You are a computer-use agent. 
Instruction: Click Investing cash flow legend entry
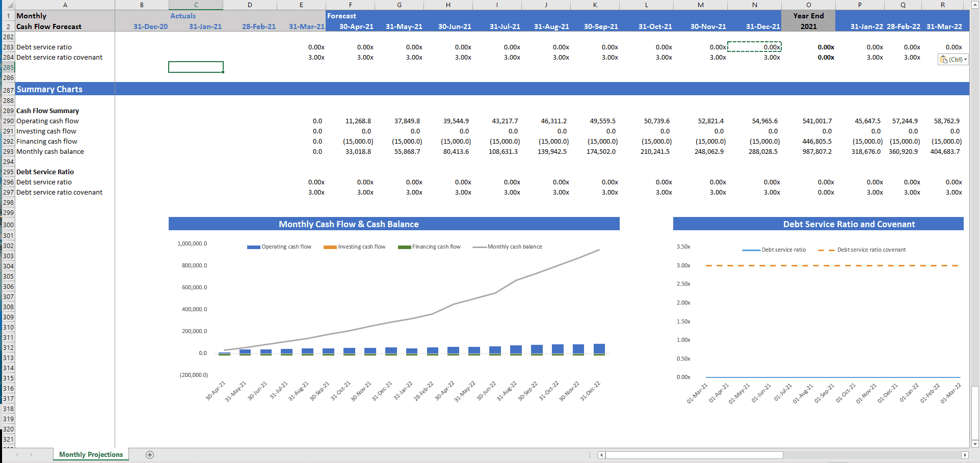355,247
